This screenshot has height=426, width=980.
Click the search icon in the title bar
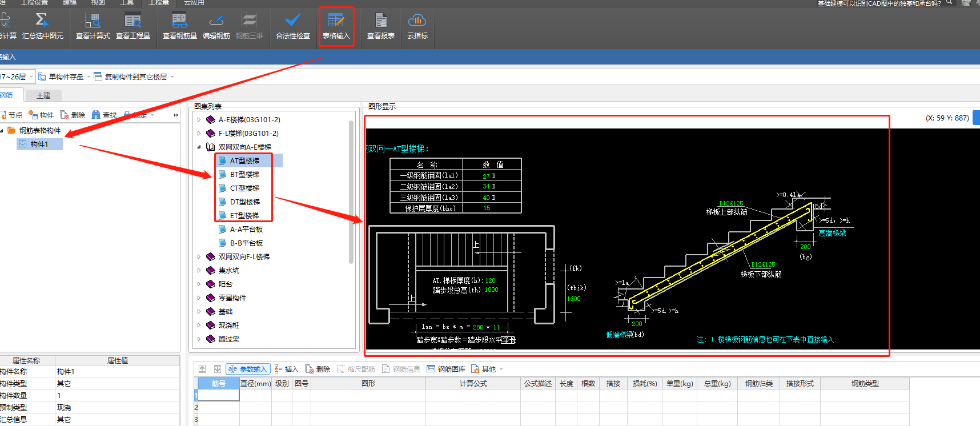[x=949, y=3]
